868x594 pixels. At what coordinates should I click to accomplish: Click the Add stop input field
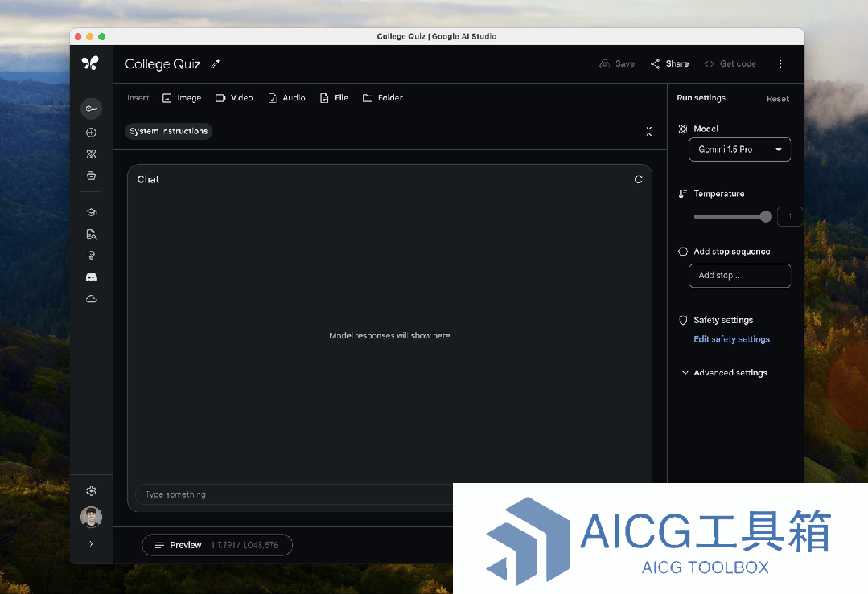coord(739,276)
